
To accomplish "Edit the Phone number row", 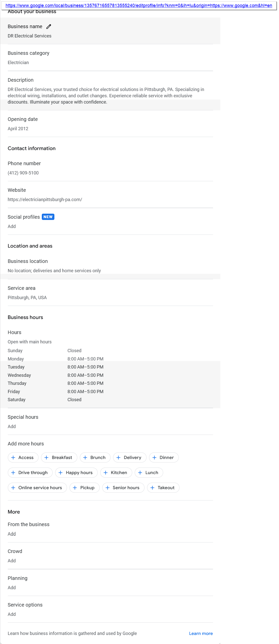I will point(110,168).
